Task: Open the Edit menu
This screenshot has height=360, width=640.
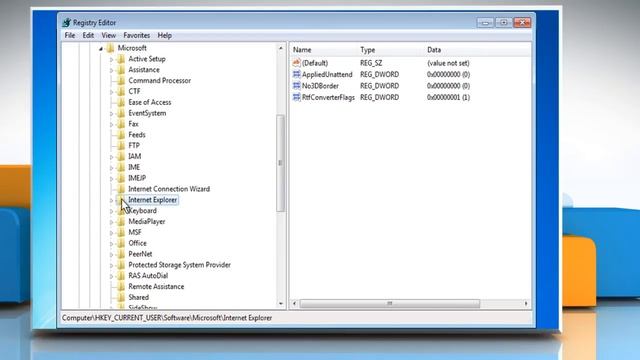Action: coord(88,36)
